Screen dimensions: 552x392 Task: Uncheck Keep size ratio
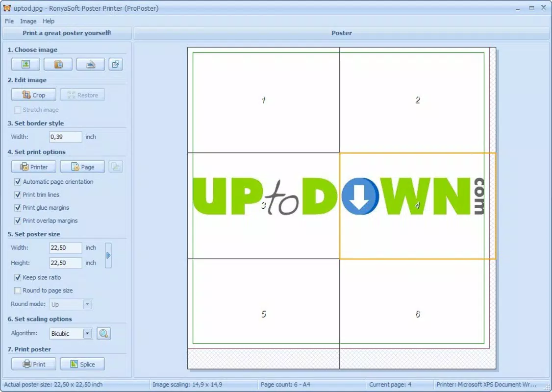point(18,277)
